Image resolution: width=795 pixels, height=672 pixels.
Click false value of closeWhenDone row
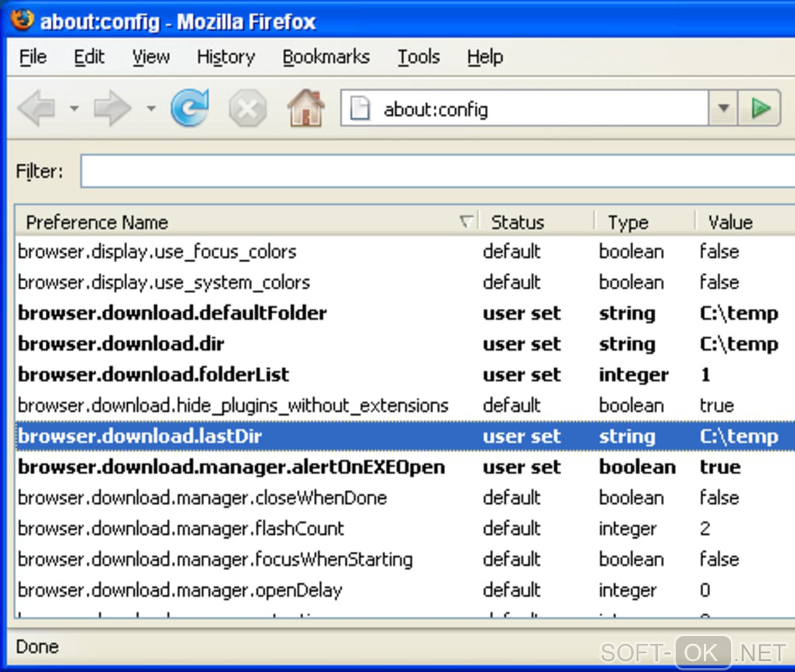[x=719, y=497]
